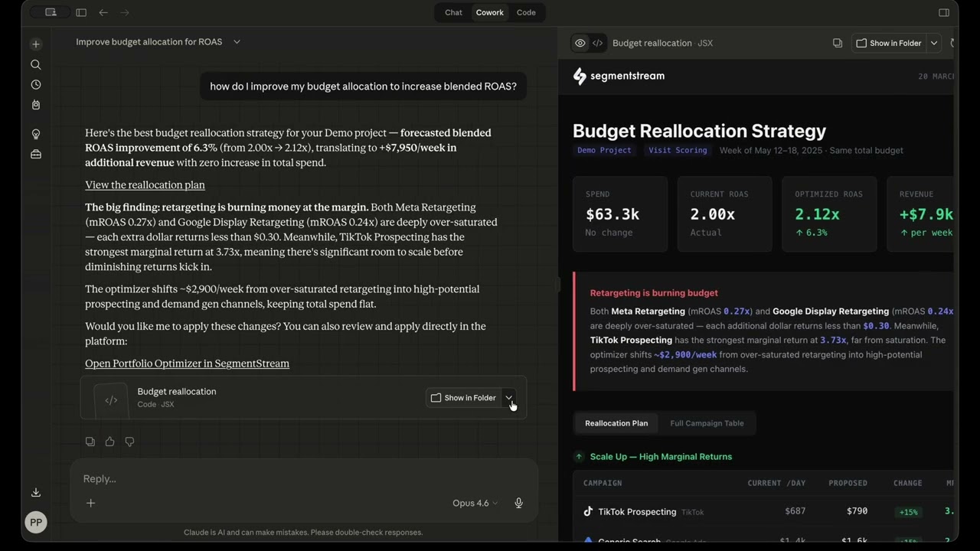Give the response a thumbs down
This screenshot has width=980, height=551.
click(129, 442)
